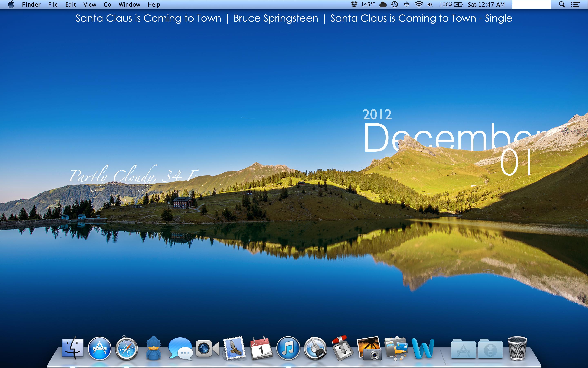Click the menu bar icon left of Wi-Fi
The width and height of the screenshot is (588, 368).
tap(407, 4)
